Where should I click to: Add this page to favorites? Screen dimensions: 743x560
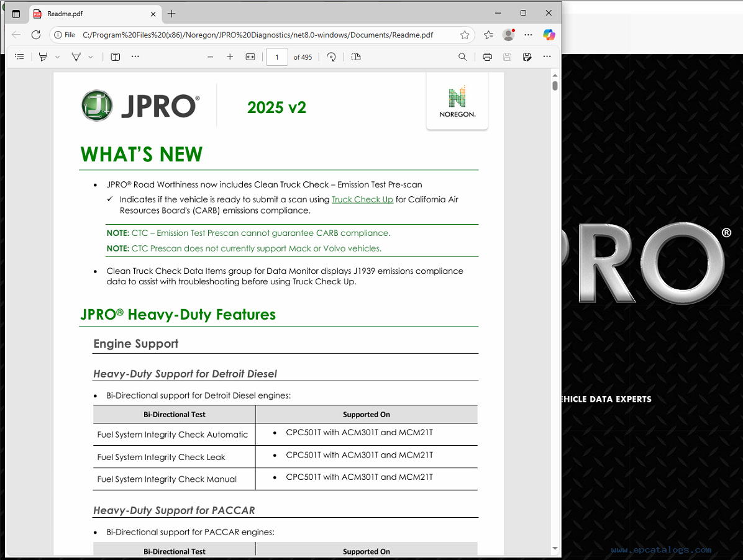pyautogui.click(x=465, y=35)
